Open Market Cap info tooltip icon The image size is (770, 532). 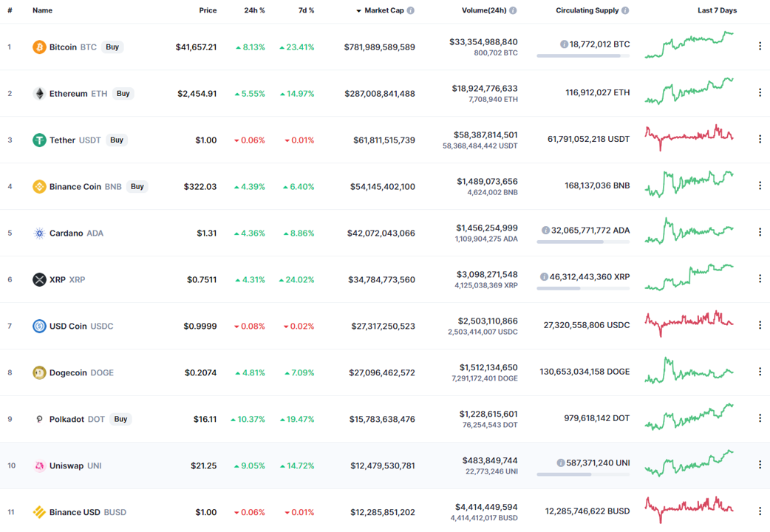point(411,10)
